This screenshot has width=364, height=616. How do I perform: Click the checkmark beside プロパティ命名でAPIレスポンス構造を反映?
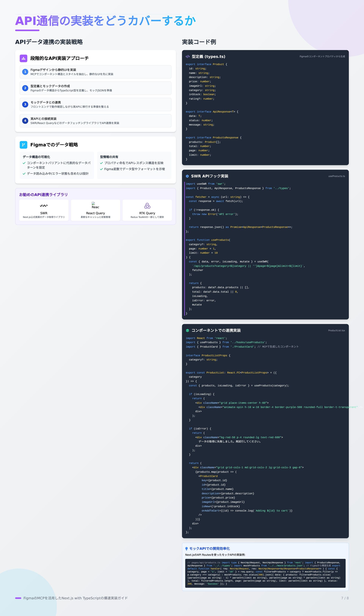(101, 163)
